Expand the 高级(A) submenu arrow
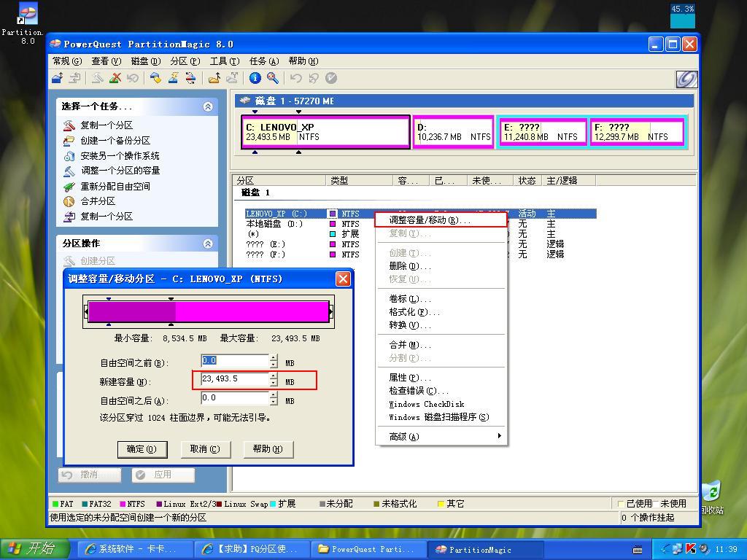The width and height of the screenshot is (747, 560). 499,436
